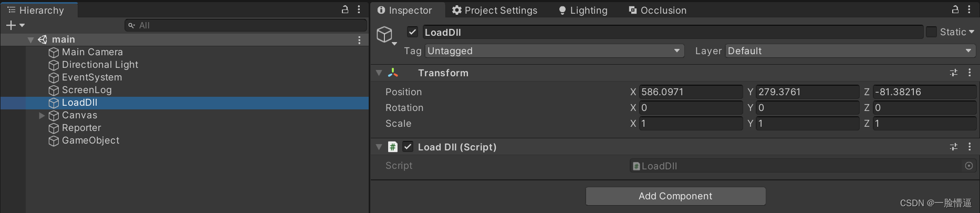The height and width of the screenshot is (213, 980).
Task: Click the Hierarchy panel lock icon
Action: click(x=345, y=9)
